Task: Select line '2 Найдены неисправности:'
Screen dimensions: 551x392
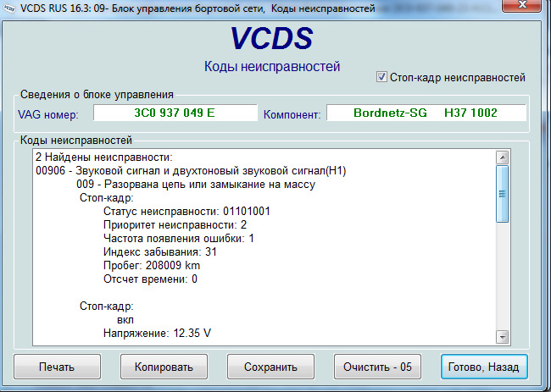Action: tap(104, 157)
